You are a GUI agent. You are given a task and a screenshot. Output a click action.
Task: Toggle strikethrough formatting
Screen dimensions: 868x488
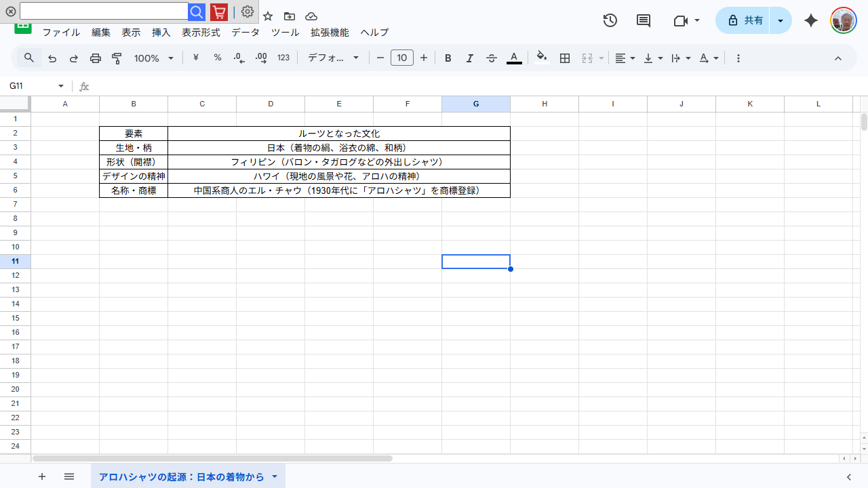click(492, 58)
